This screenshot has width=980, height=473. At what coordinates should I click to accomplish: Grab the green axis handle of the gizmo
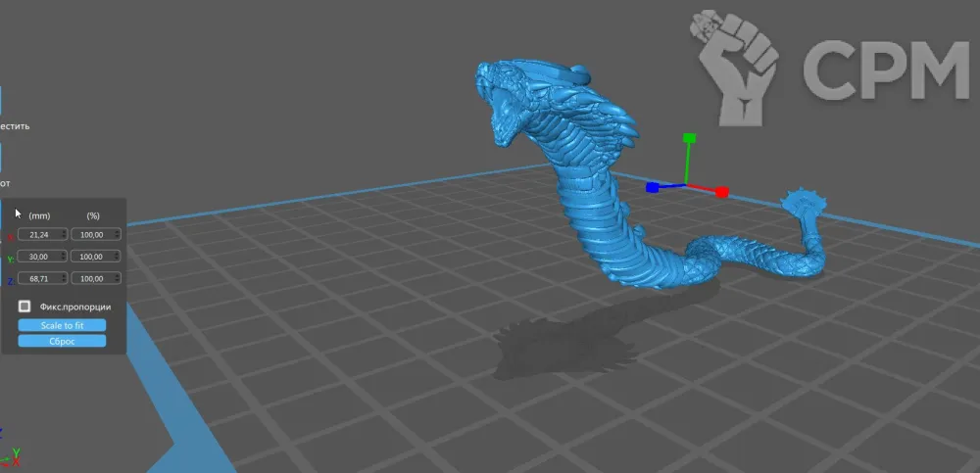point(690,138)
